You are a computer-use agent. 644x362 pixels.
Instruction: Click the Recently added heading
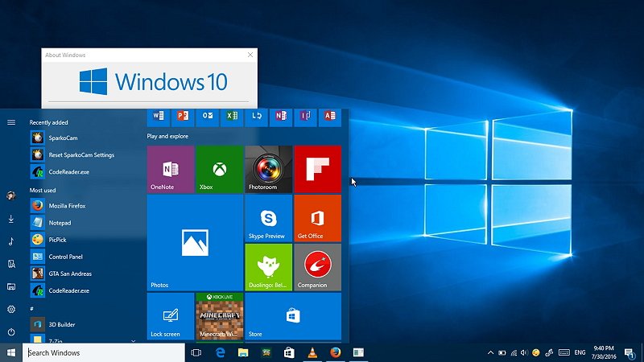point(48,122)
